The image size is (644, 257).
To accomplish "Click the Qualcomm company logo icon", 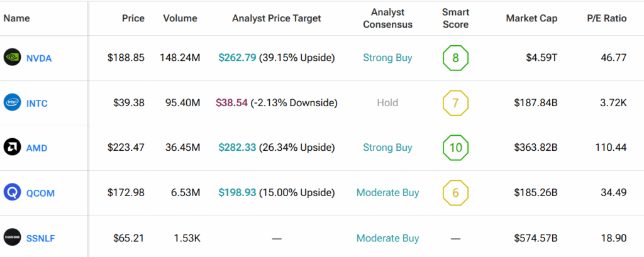I will point(13,193).
